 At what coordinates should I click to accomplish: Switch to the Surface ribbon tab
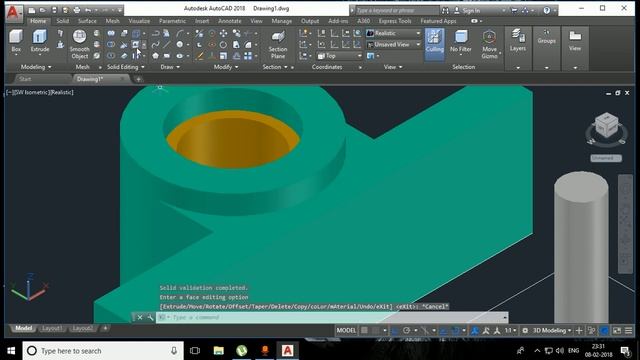click(x=87, y=21)
